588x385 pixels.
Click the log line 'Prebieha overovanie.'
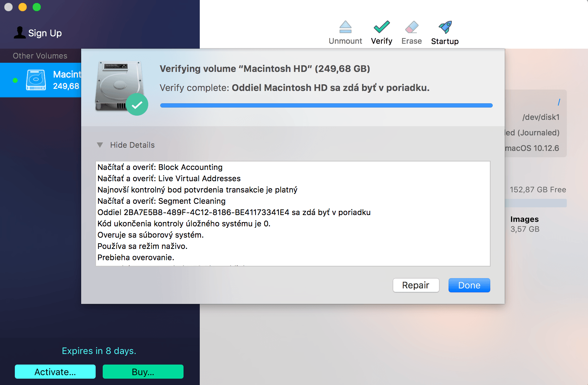pyautogui.click(x=136, y=257)
